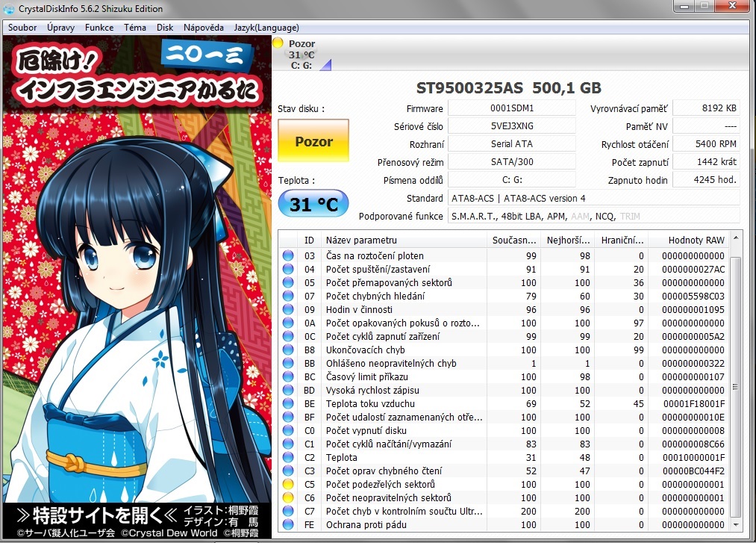The width and height of the screenshot is (756, 543).
Task: Click the disk model title ST9500325AS 500,1 GB
Action: pos(509,88)
